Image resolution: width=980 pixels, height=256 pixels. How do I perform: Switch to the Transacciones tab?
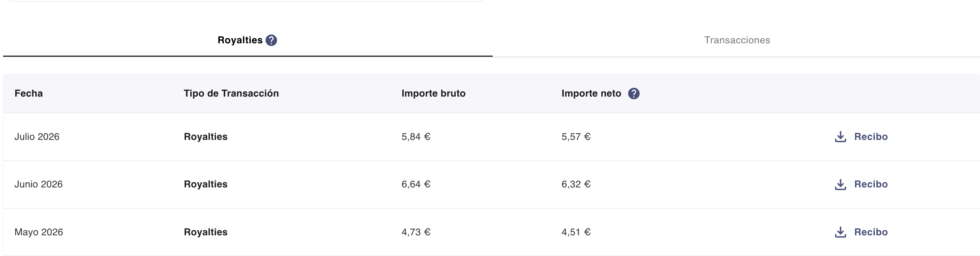[737, 40]
